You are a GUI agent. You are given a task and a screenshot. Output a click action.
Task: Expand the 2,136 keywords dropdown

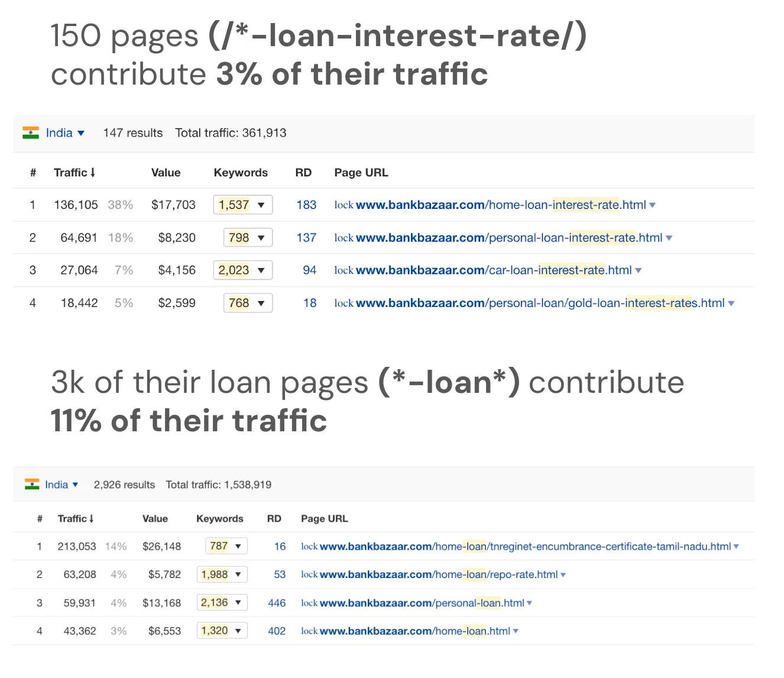tap(222, 603)
